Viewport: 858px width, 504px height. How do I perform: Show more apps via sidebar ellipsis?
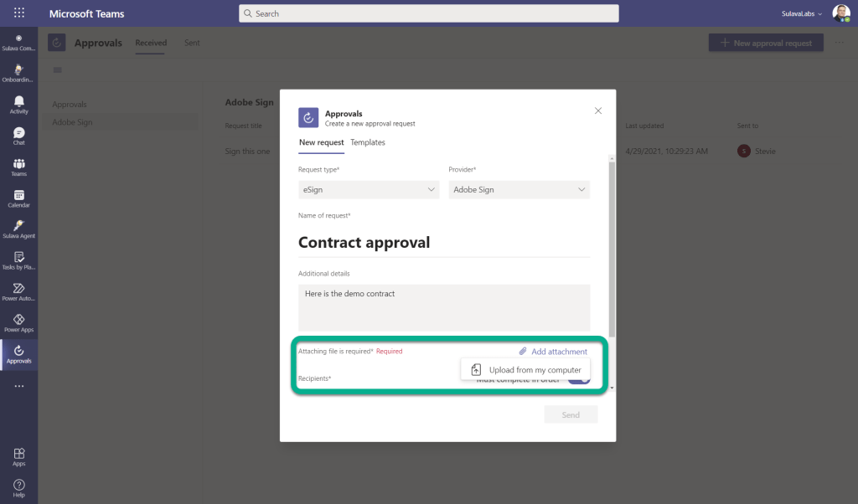point(18,386)
